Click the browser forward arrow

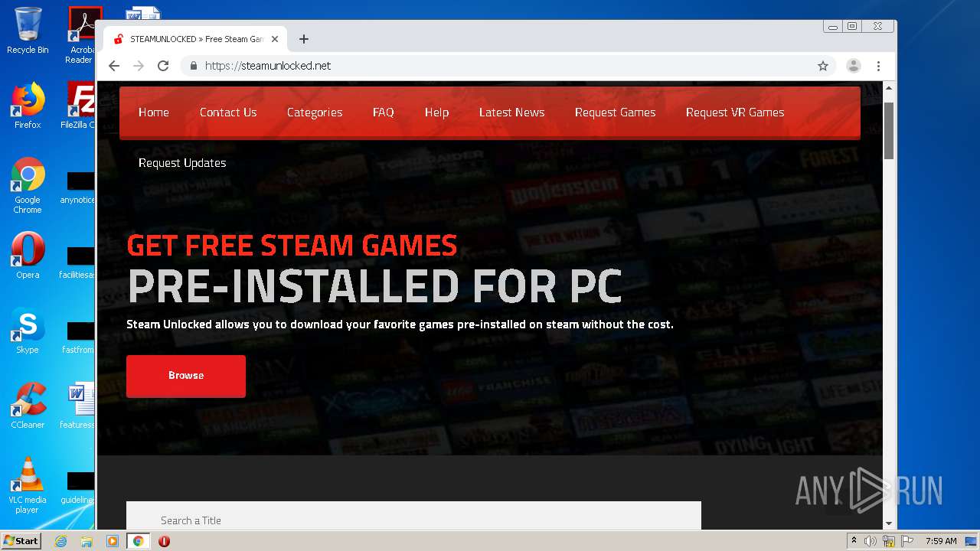pos(139,66)
